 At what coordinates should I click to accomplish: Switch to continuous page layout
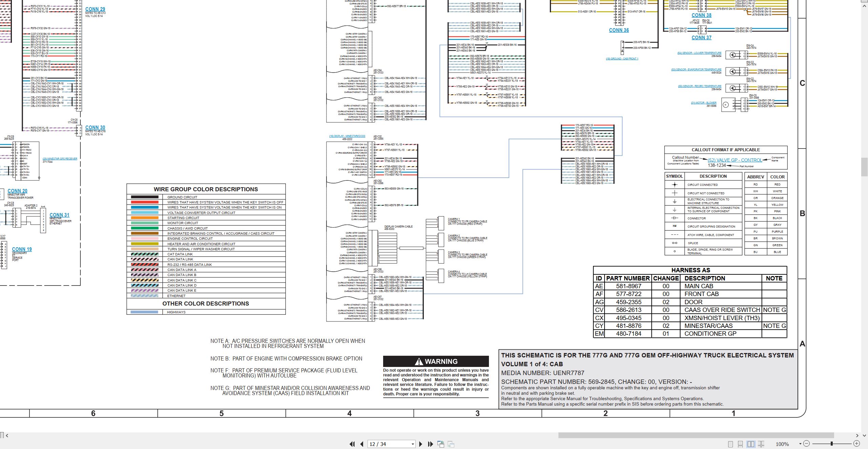point(741,444)
